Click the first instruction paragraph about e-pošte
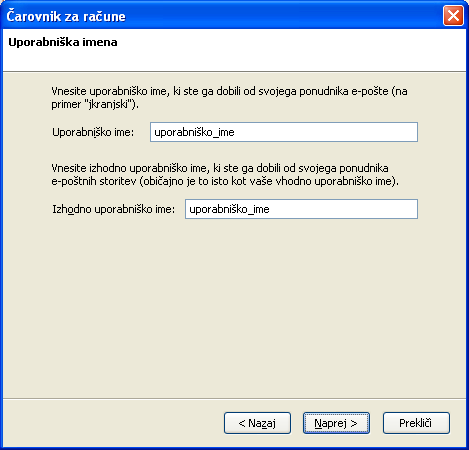469x450 pixels. coord(229,98)
